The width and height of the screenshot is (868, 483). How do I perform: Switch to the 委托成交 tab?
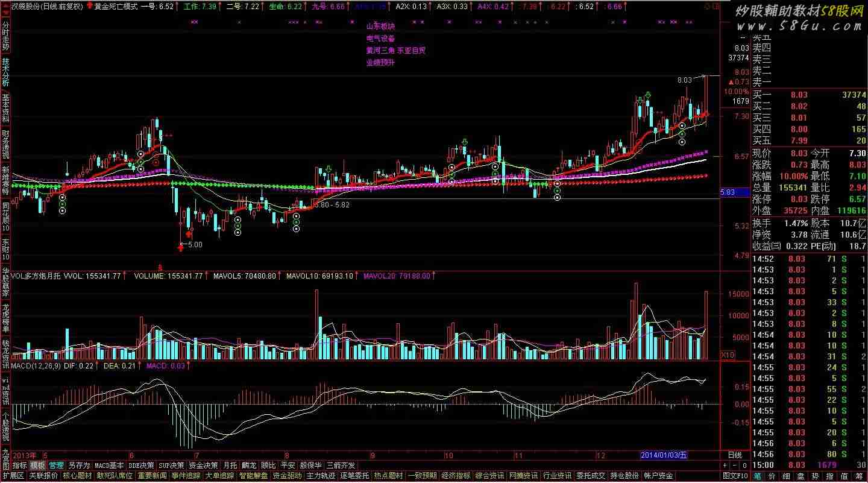[x=591, y=476]
